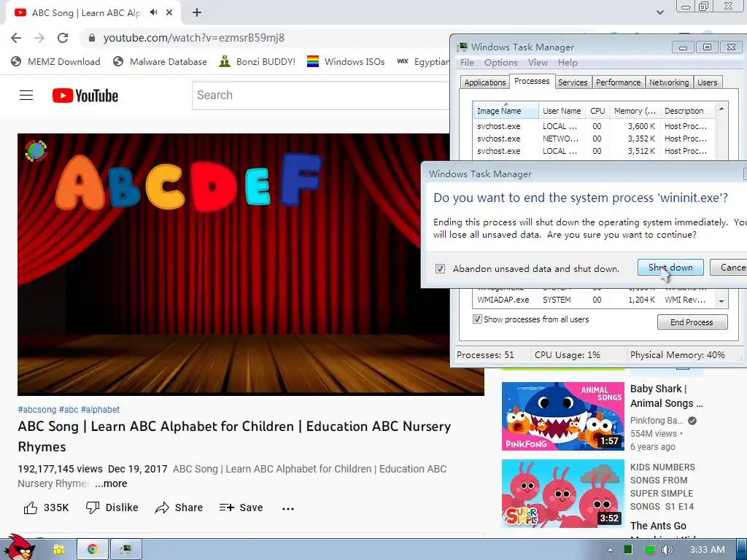Viewport: 747px width, 560px height.
Task: Toggle Show processes from all users
Action: 477,319
